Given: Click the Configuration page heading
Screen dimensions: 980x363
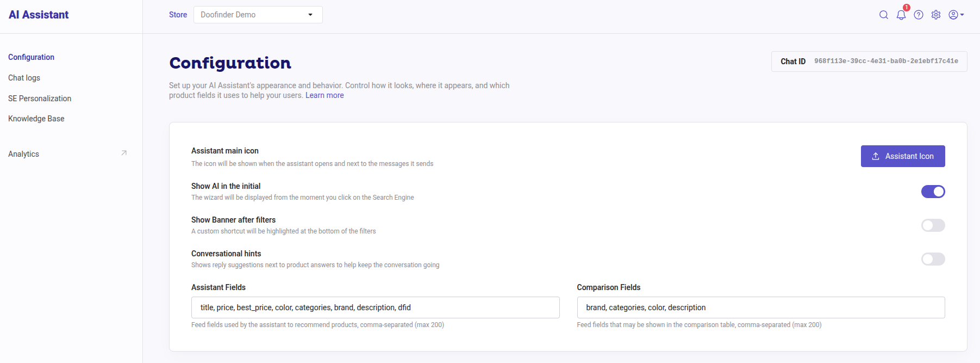Looking at the screenshot, I should (x=230, y=63).
